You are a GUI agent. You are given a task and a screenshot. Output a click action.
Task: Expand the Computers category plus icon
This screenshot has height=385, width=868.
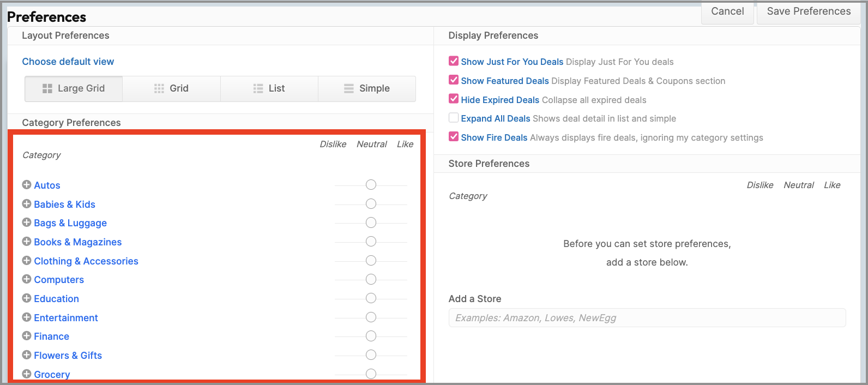(x=27, y=279)
